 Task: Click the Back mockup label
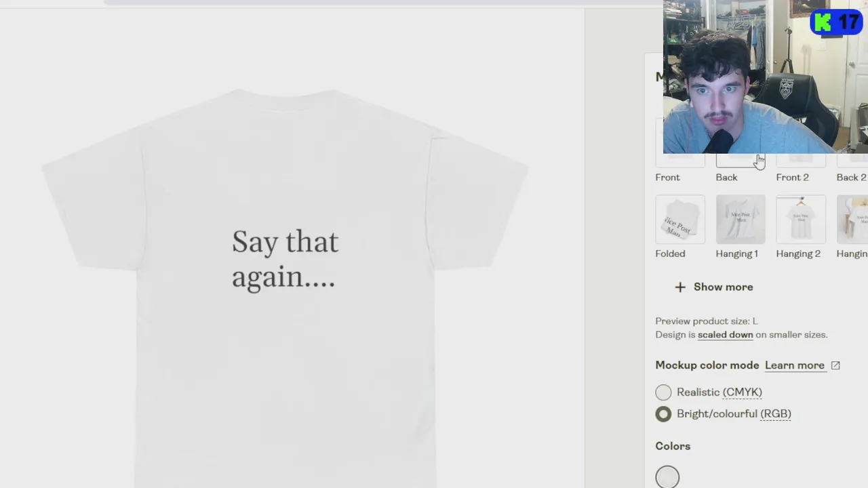pos(726,178)
